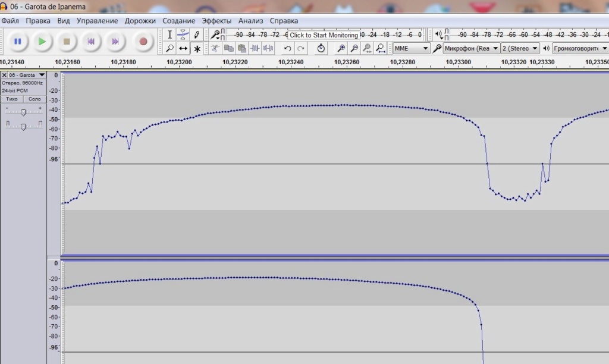Screen dimensions: 609x364
Task: Skip to start of the track
Action: 91,42
